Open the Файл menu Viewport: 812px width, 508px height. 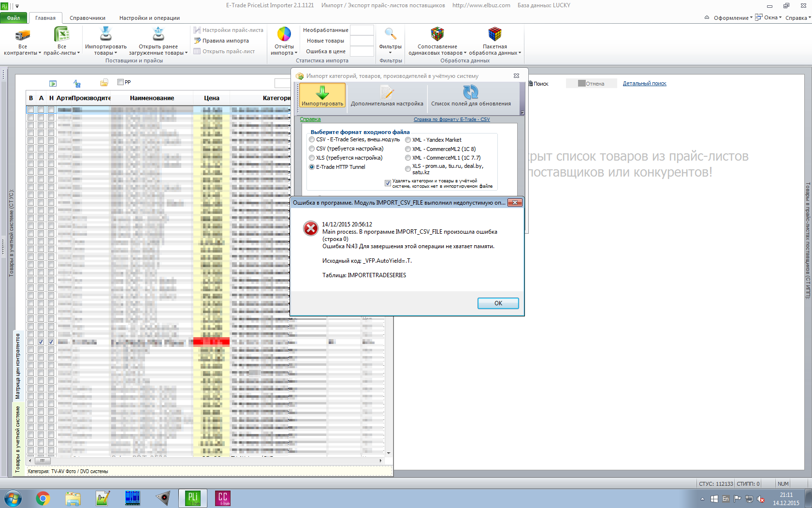pos(14,18)
